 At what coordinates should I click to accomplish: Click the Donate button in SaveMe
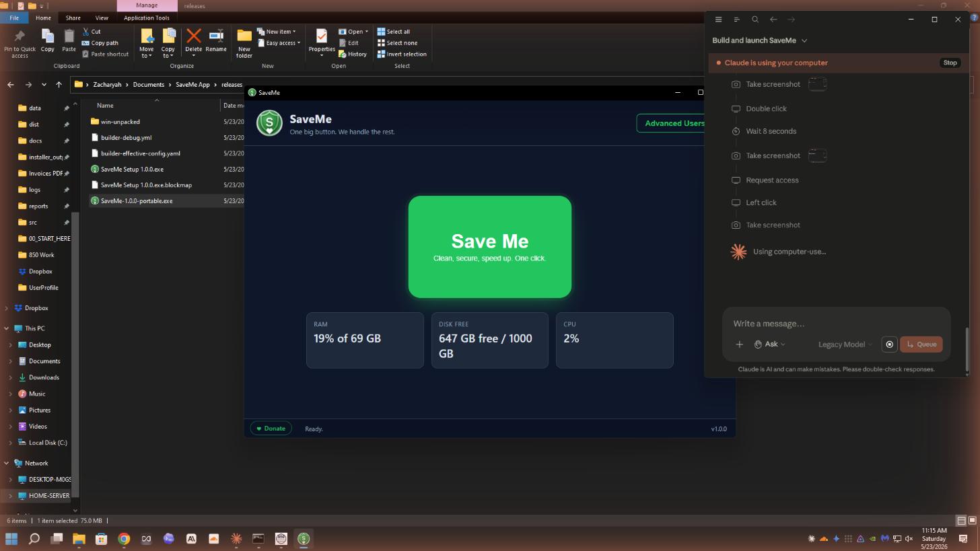pos(271,429)
